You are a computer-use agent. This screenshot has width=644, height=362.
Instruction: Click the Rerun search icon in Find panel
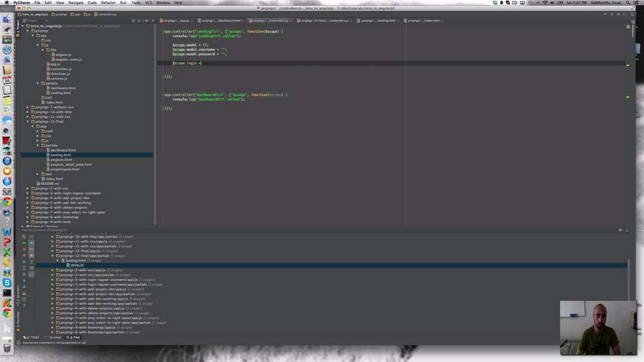point(24,243)
